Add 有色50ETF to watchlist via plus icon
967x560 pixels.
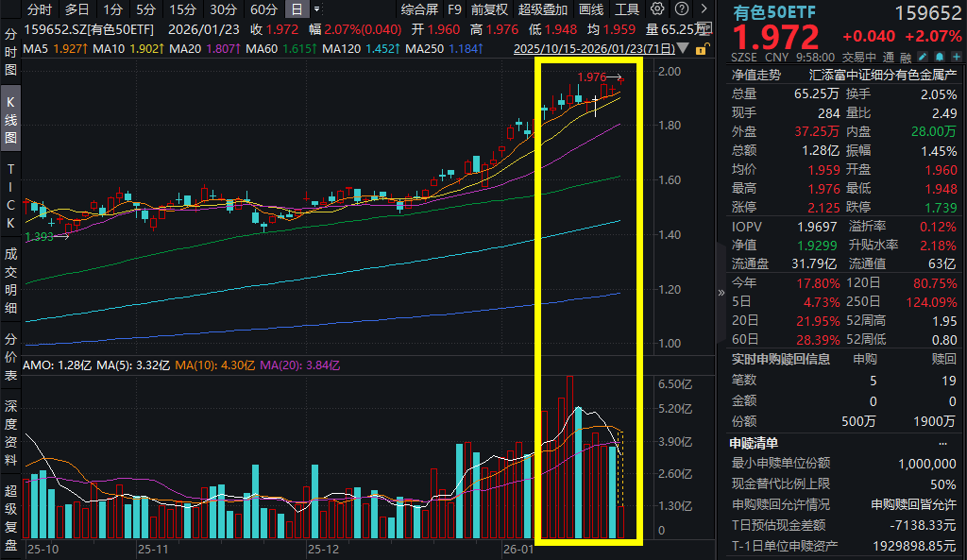pyautogui.click(x=956, y=57)
